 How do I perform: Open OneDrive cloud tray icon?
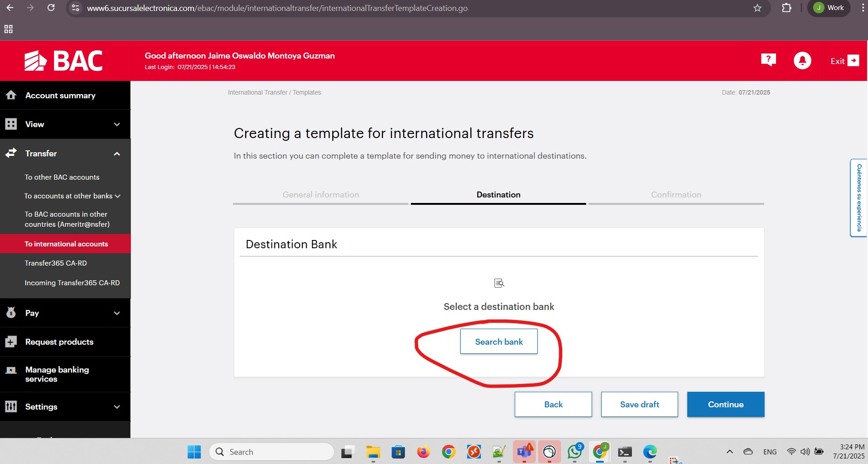pyautogui.click(x=748, y=452)
